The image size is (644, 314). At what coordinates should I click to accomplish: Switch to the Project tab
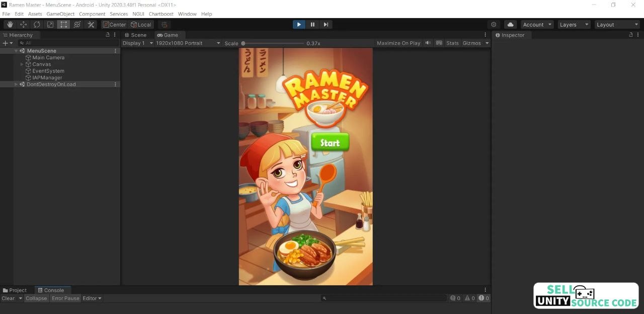pos(15,290)
